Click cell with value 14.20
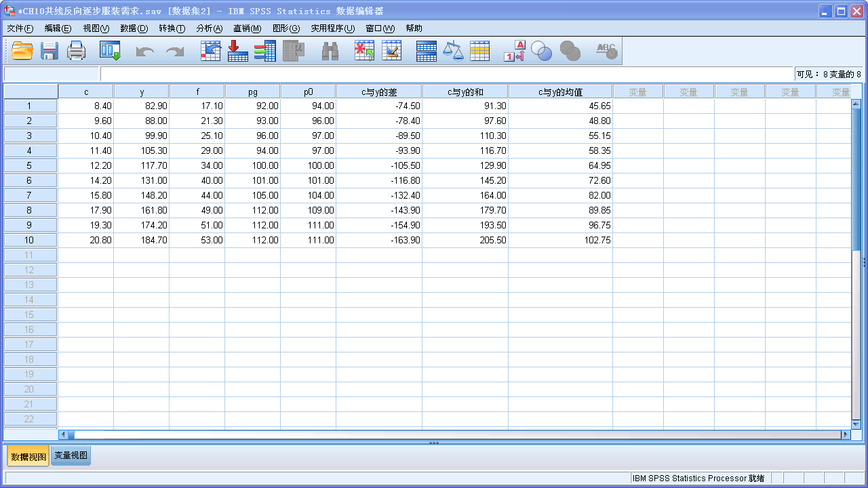This screenshot has width=868, height=488. pyautogui.click(x=85, y=180)
